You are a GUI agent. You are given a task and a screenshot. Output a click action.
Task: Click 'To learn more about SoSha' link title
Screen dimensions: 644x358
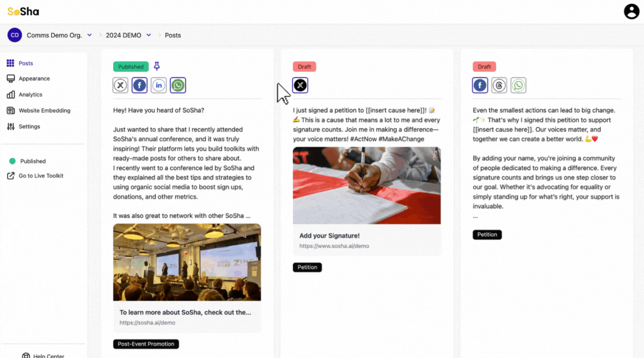pos(185,313)
